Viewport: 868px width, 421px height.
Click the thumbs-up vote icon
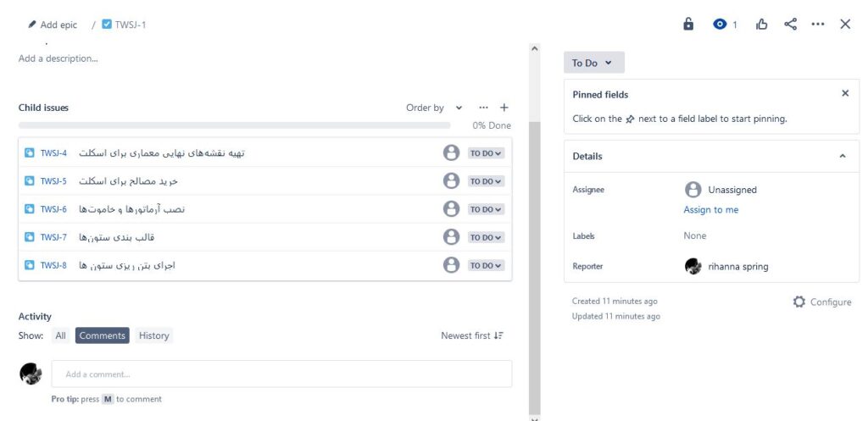762,25
